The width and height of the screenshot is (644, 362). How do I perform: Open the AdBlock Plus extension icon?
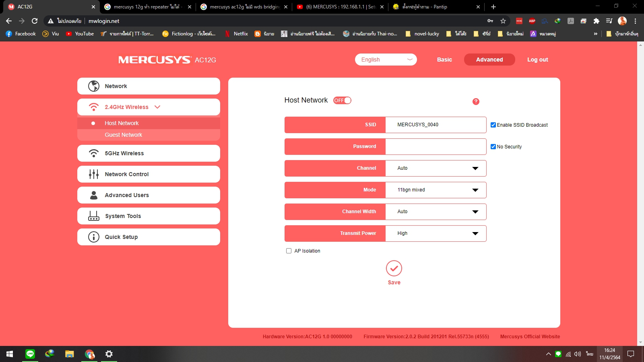point(532,21)
